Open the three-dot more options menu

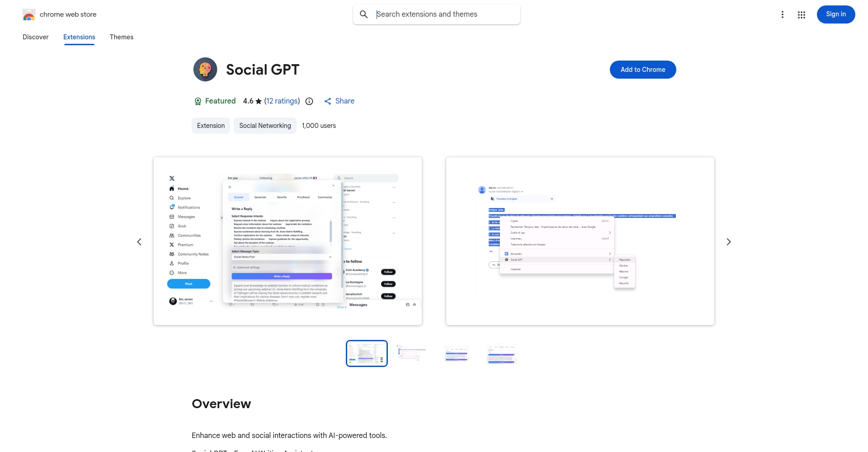pos(782,14)
